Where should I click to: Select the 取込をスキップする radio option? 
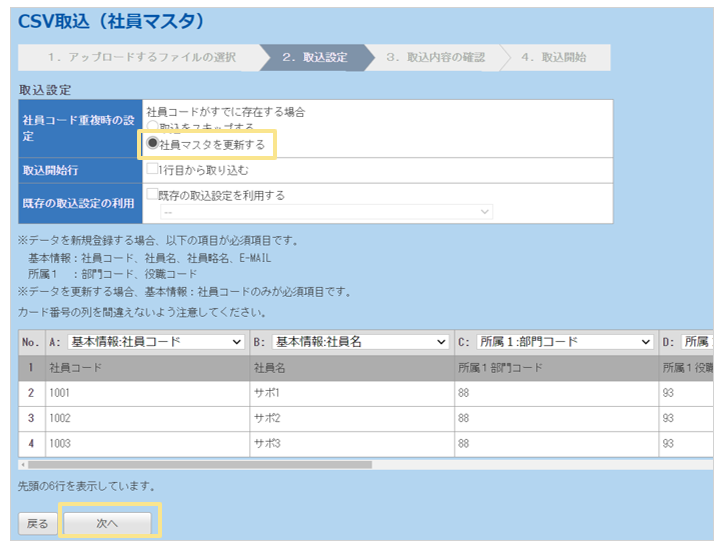coord(153,128)
